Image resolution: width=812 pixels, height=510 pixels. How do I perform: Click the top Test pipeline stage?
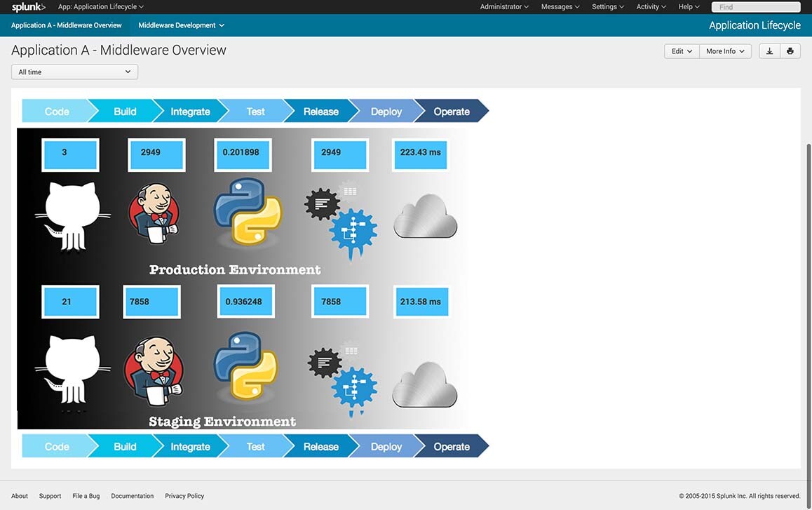(x=255, y=111)
